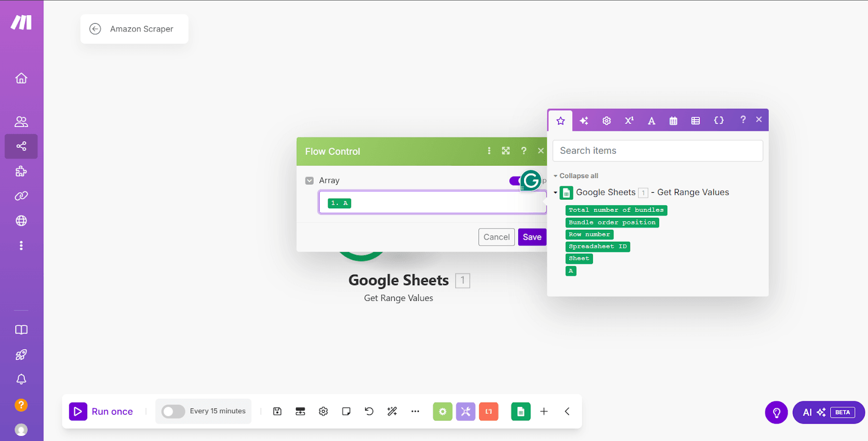Insert Sheet tag
Viewport: 868px width, 441px height.
579,259
